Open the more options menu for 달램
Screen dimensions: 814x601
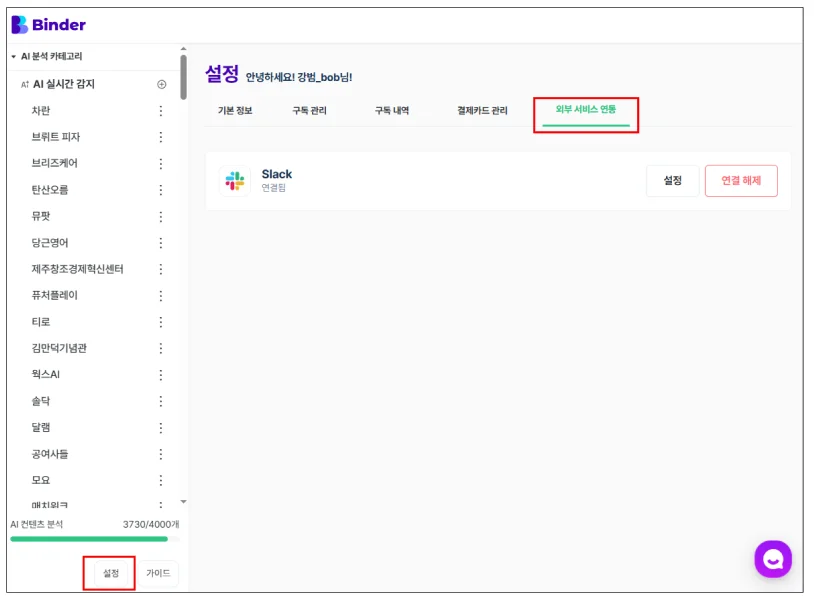pyautogui.click(x=161, y=428)
